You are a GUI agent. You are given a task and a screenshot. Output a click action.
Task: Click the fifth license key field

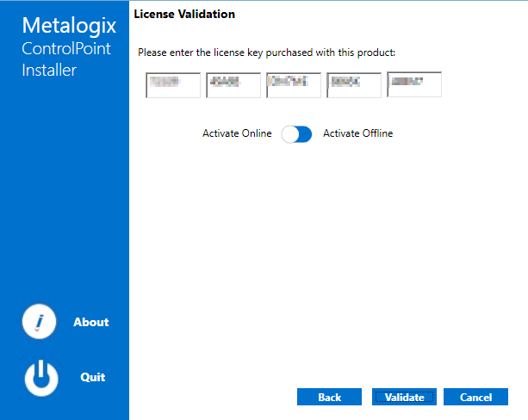pyautogui.click(x=414, y=85)
